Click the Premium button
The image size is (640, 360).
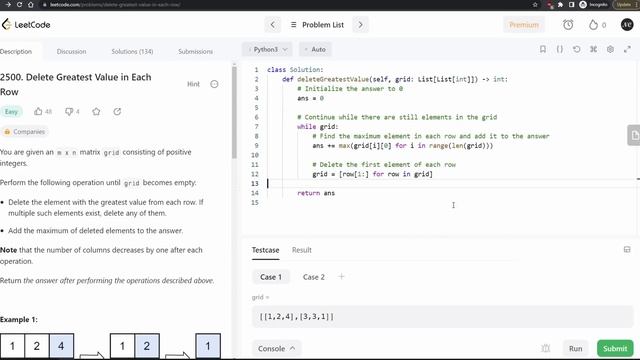524,24
